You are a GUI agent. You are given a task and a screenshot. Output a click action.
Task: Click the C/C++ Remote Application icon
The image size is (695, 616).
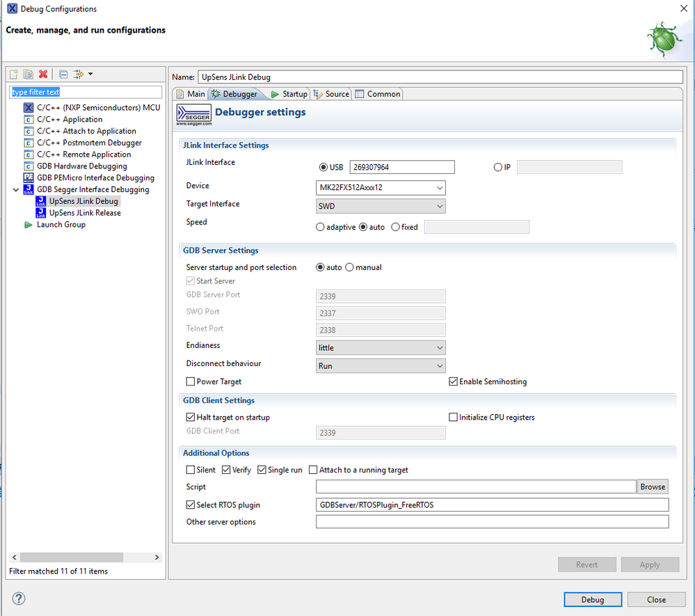coord(29,155)
